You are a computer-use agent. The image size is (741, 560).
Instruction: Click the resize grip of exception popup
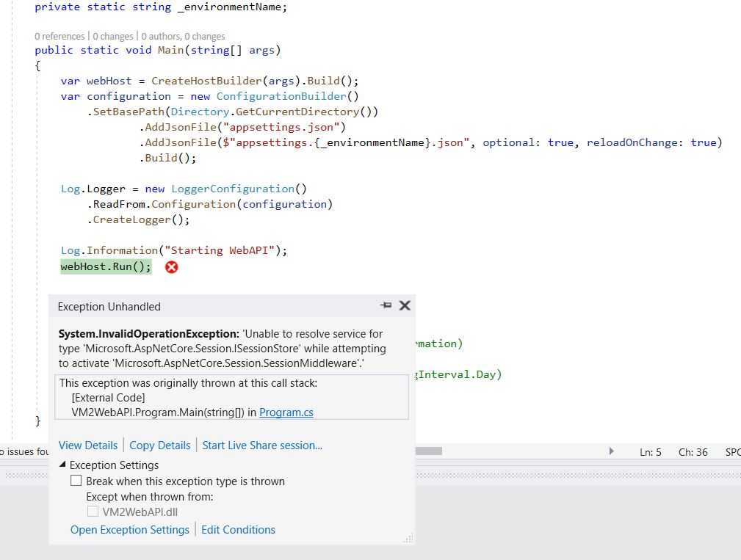coord(408,538)
